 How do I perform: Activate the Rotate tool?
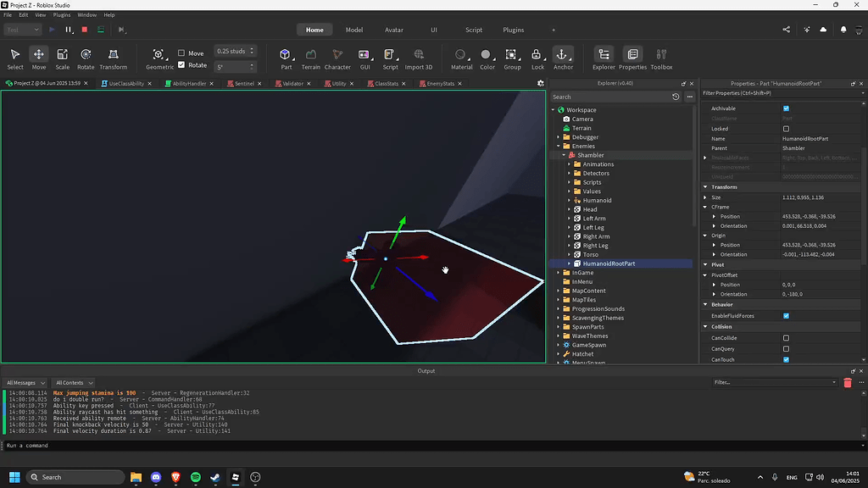pos(86,58)
